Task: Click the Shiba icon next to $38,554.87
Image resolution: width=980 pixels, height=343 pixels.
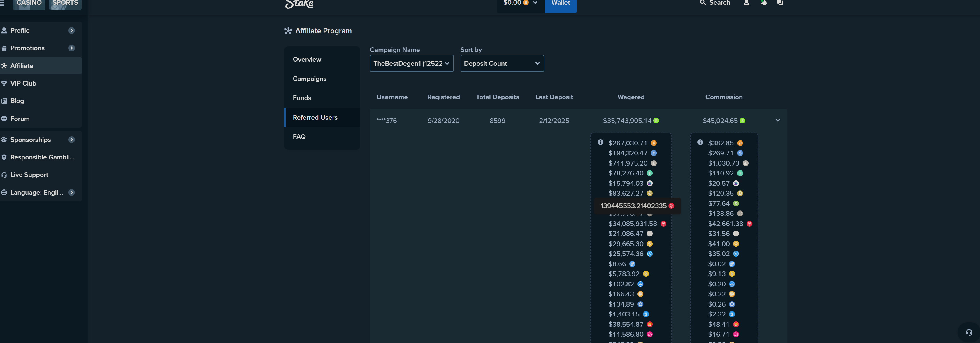Action: pos(650,324)
